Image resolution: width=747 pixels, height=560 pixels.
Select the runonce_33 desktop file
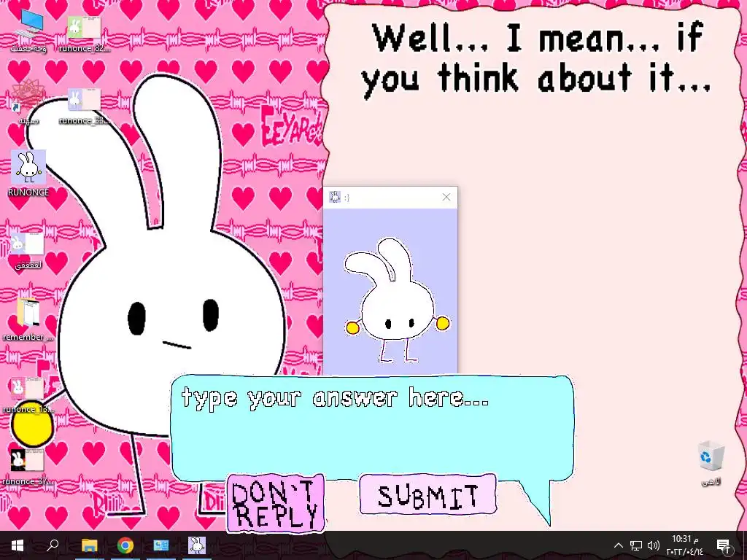tap(84, 106)
